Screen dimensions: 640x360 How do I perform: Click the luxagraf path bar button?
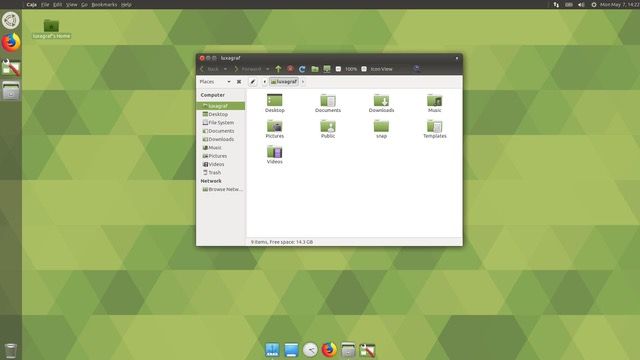284,82
